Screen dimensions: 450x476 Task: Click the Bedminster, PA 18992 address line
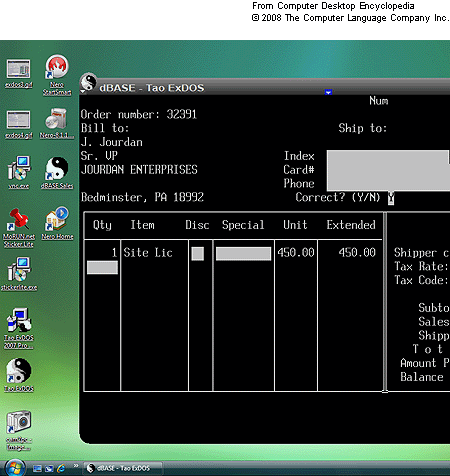point(142,197)
